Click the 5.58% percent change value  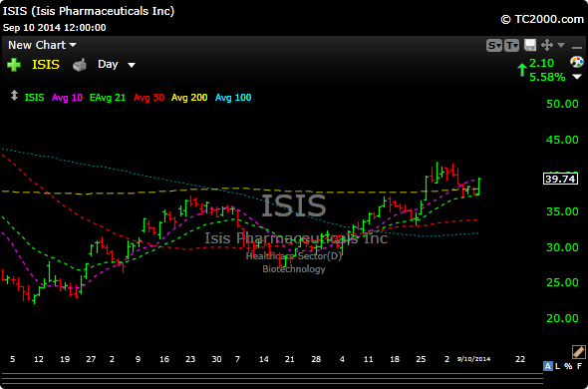pyautogui.click(x=547, y=77)
